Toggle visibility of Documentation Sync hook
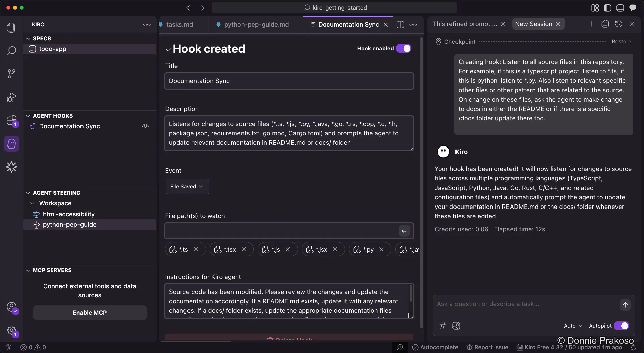Viewport: 644px width, 353px height. pos(145,126)
